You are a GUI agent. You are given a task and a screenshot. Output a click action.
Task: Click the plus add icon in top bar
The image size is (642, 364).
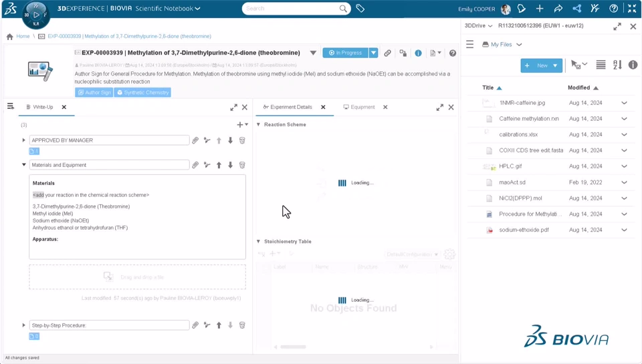pos(540,9)
